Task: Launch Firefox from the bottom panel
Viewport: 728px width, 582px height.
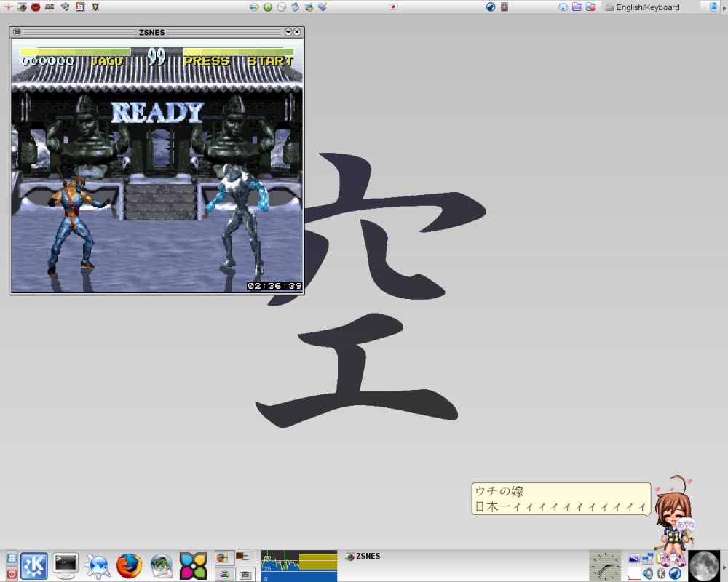Action: pyautogui.click(x=129, y=566)
